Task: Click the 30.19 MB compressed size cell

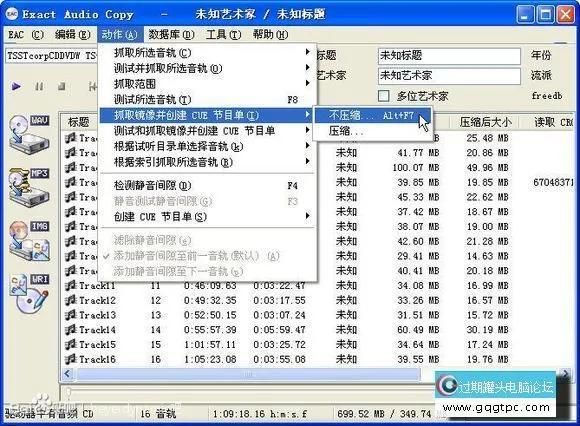Action: tap(488, 329)
